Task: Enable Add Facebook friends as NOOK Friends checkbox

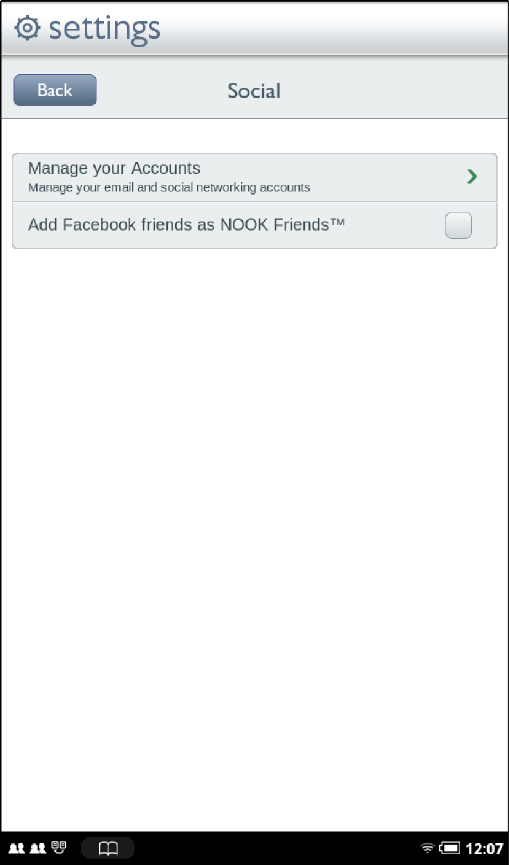Action: click(458, 225)
